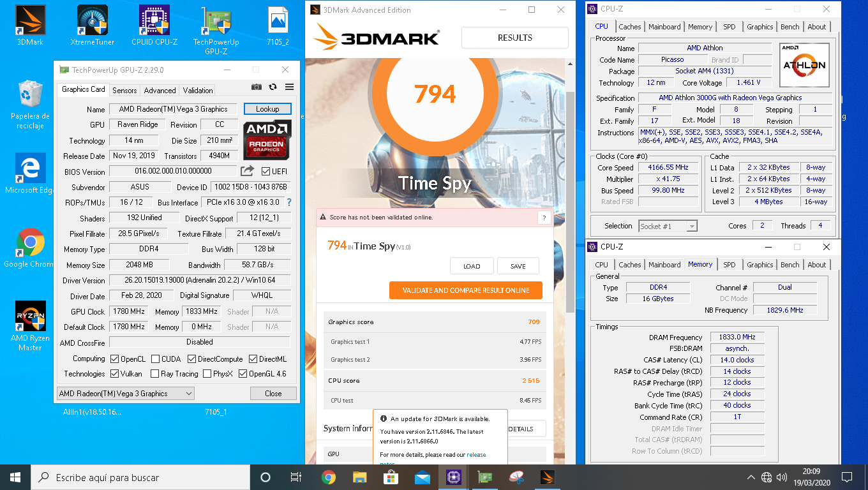The height and width of the screenshot is (490, 868).
Task: Open the GPU selection dropdown in GPU-Z
Action: click(x=126, y=394)
